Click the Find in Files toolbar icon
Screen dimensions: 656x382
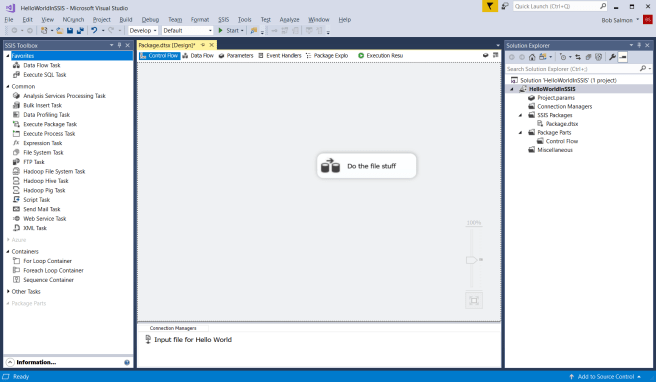(254, 31)
